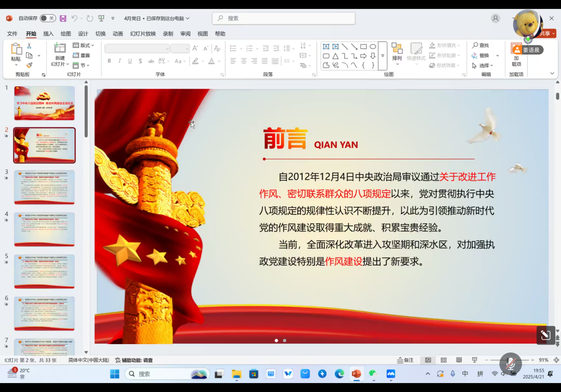Select slide 3 thumbnail in panel
561x392 pixels.
click(44, 187)
